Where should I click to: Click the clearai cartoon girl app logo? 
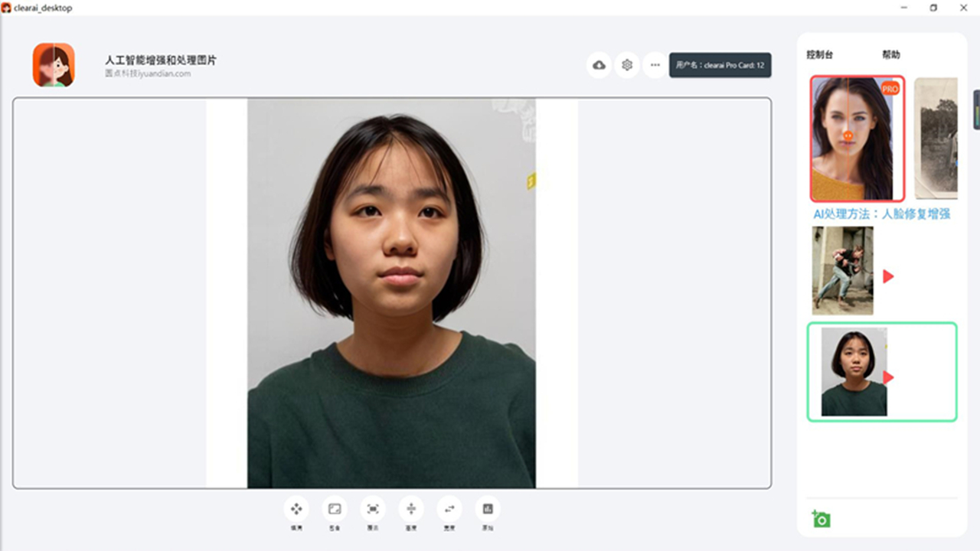[x=54, y=65]
